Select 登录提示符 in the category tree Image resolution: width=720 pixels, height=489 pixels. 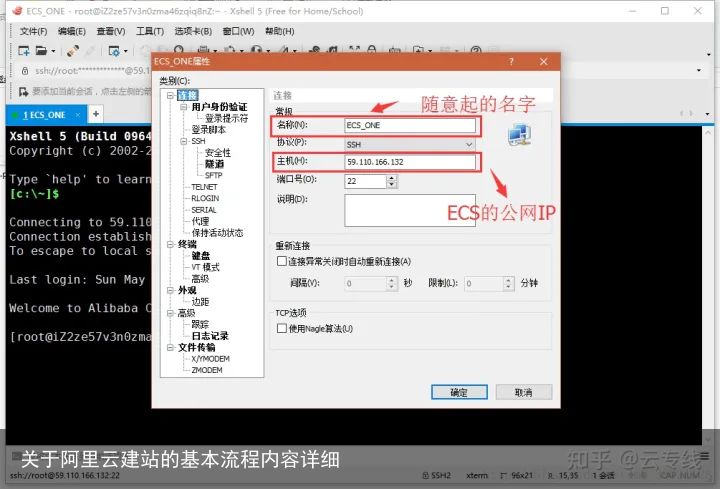click(x=226, y=118)
